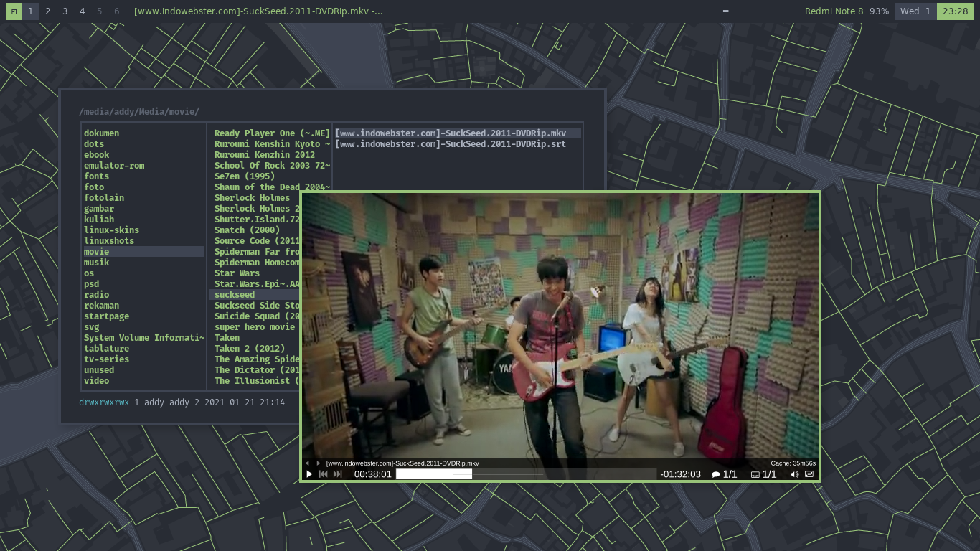Screen dimensions: 980x551
Task: Click the layout icon in the top bar
Action: [x=14, y=11]
